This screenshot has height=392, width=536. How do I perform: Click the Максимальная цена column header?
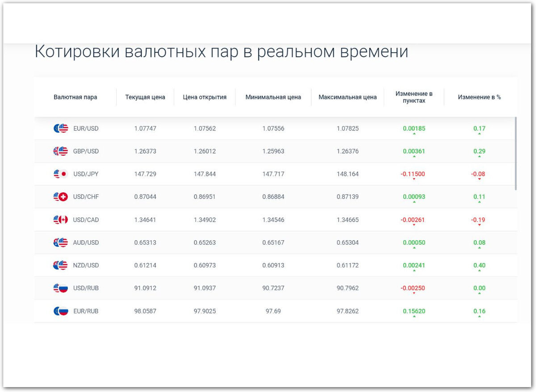348,97
